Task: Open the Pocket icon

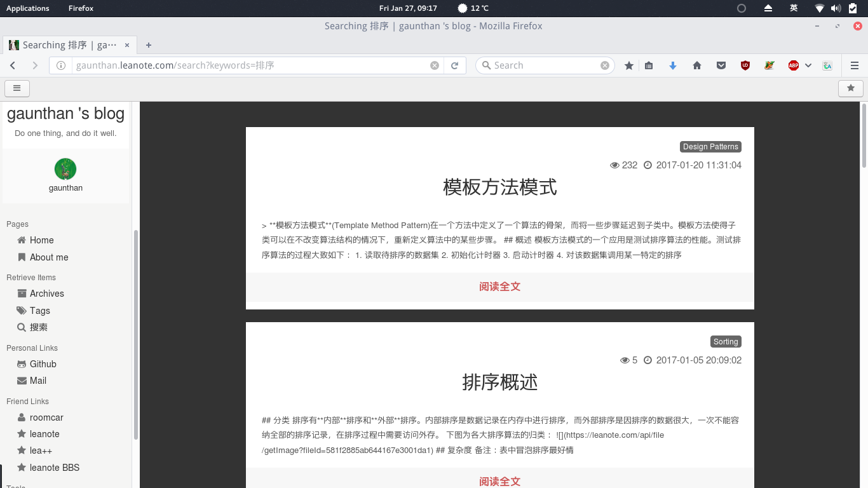Action: (x=721, y=65)
